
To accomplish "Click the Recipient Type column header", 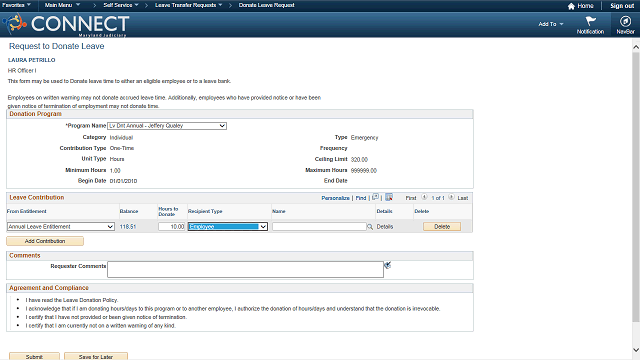I will click(x=205, y=211).
